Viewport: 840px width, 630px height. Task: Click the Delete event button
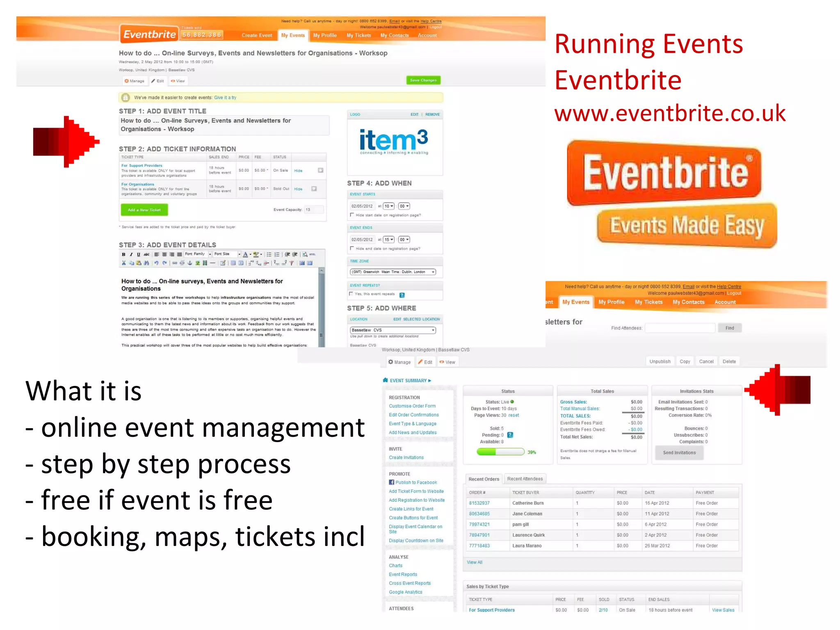[729, 361]
